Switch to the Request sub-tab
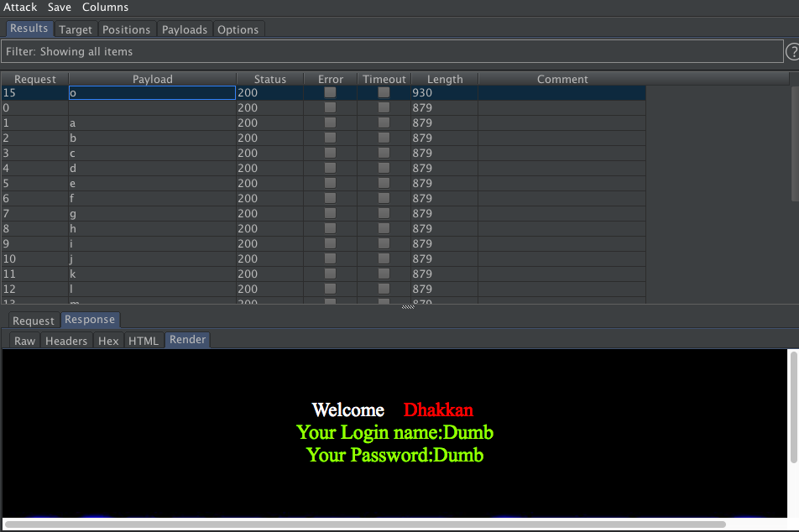The height and width of the screenshot is (532, 799). [33, 321]
